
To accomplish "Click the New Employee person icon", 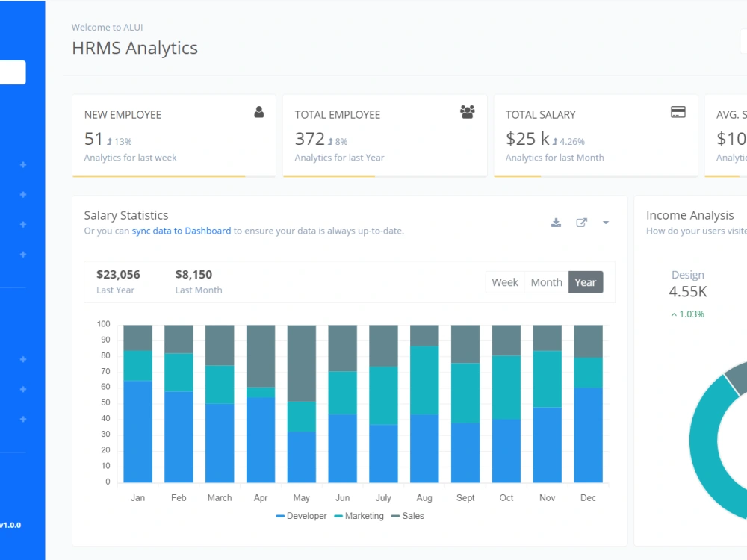I will (x=258, y=112).
